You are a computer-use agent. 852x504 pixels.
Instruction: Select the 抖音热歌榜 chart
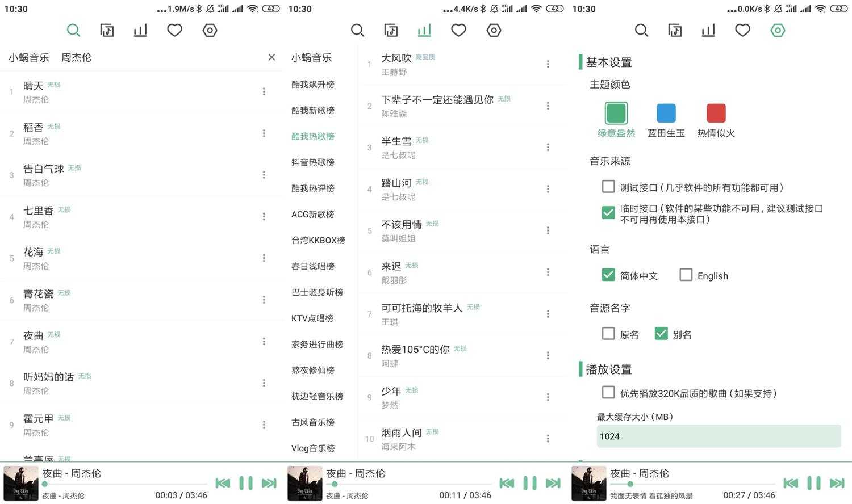[313, 162]
